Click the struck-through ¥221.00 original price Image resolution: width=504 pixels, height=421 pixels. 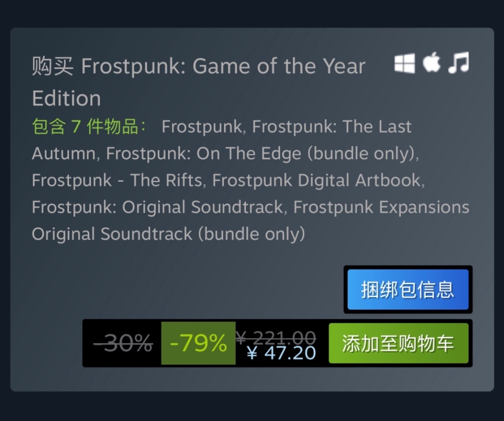(x=276, y=337)
